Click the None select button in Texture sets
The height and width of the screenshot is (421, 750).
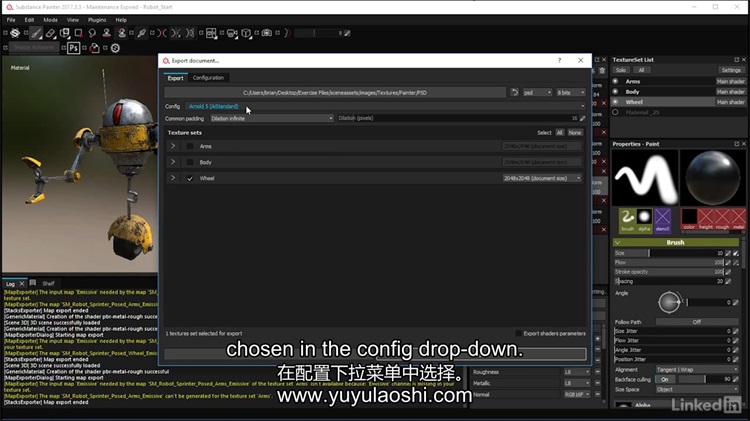coord(574,133)
